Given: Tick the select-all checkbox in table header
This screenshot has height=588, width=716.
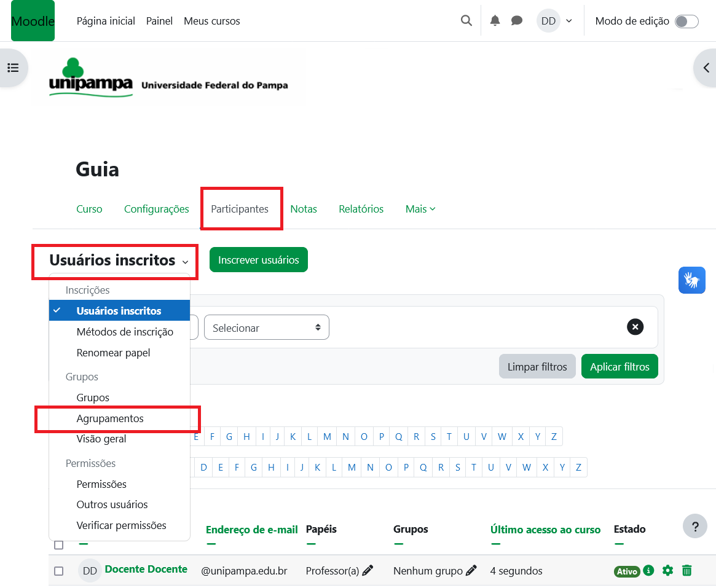Looking at the screenshot, I should pyautogui.click(x=59, y=545).
